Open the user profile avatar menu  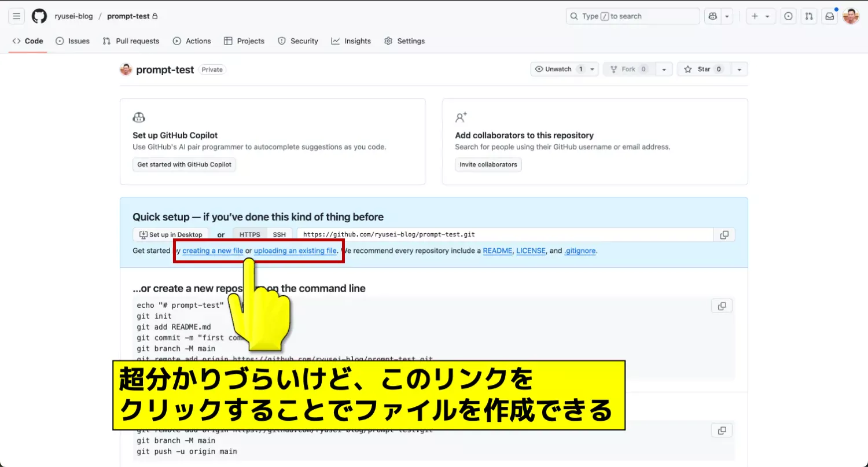851,16
